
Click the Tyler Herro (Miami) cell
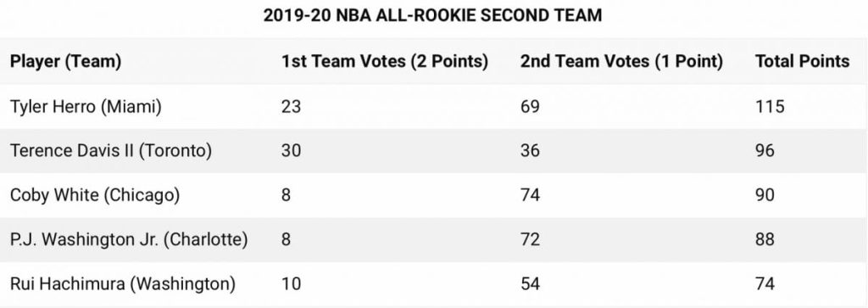[x=86, y=106]
